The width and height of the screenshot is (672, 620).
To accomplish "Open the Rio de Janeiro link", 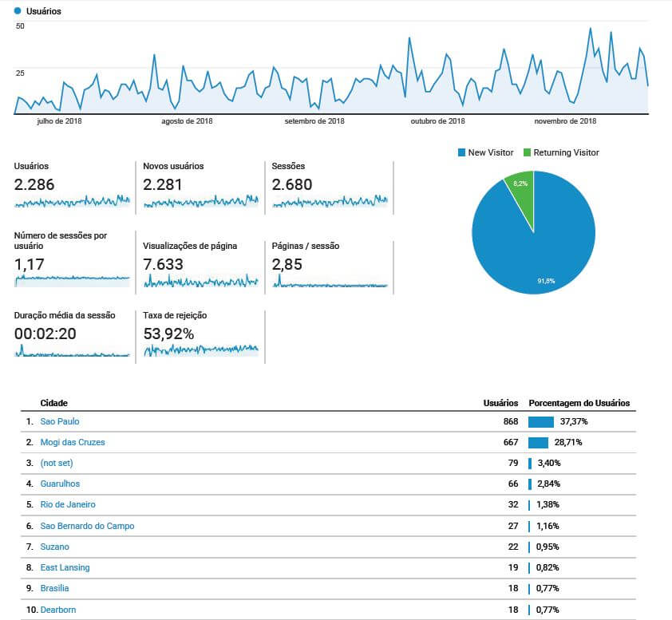I will 66,504.
